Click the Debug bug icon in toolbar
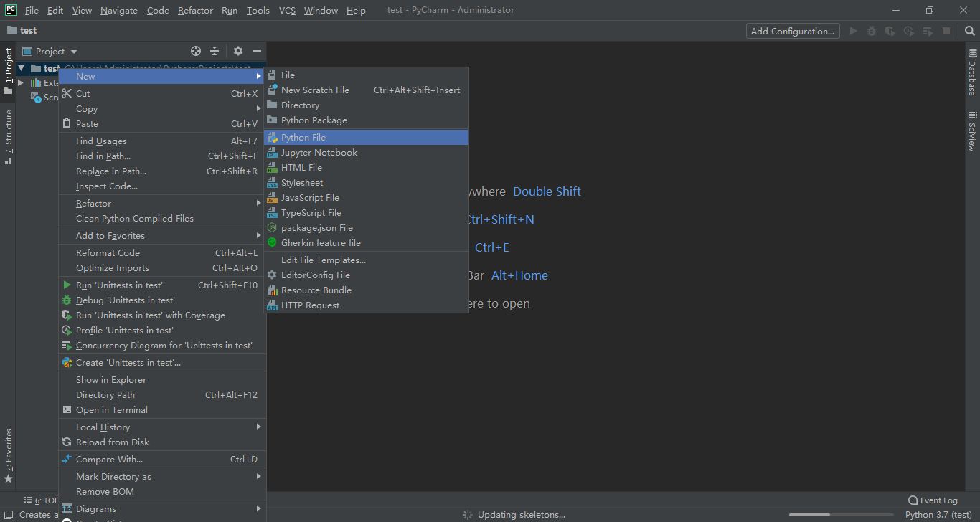The height and width of the screenshot is (522, 980). click(872, 31)
